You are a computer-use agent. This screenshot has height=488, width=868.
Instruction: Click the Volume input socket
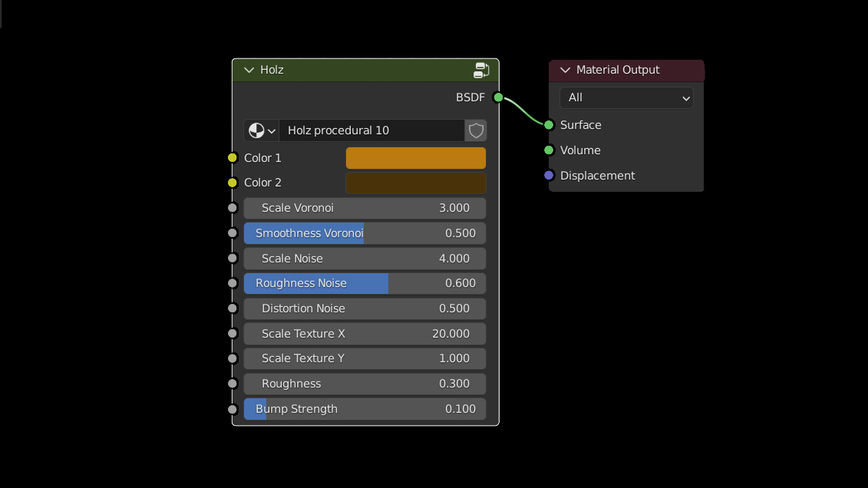click(549, 150)
